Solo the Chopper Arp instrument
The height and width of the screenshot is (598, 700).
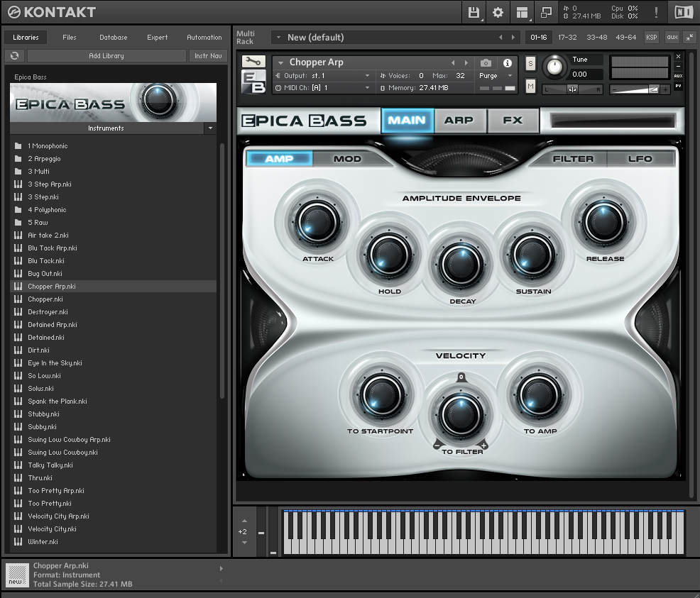click(x=530, y=63)
